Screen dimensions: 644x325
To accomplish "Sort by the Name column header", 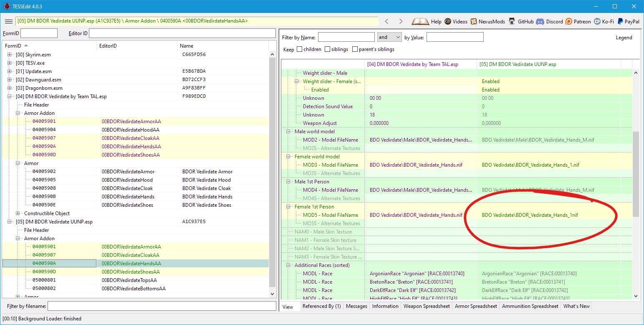I will tap(223, 46).
